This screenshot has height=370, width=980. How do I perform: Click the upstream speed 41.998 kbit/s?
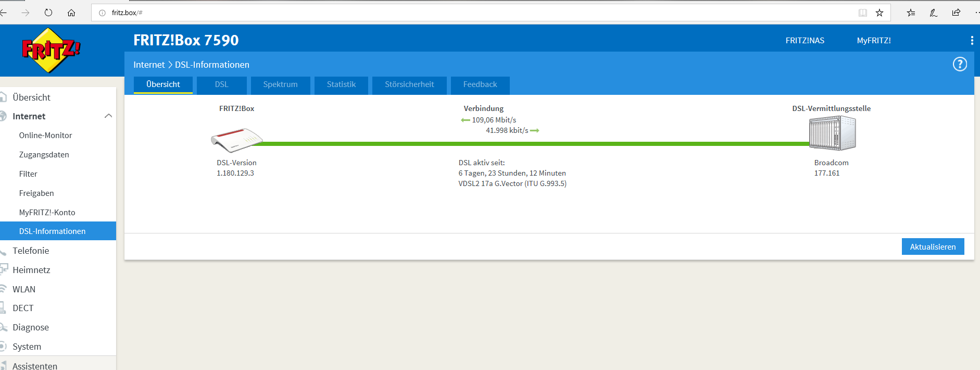point(507,130)
